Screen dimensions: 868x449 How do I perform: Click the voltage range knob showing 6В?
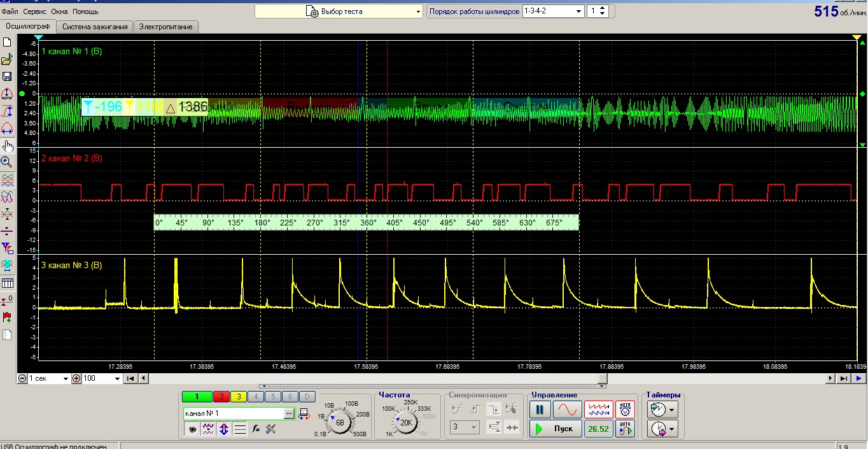point(339,423)
